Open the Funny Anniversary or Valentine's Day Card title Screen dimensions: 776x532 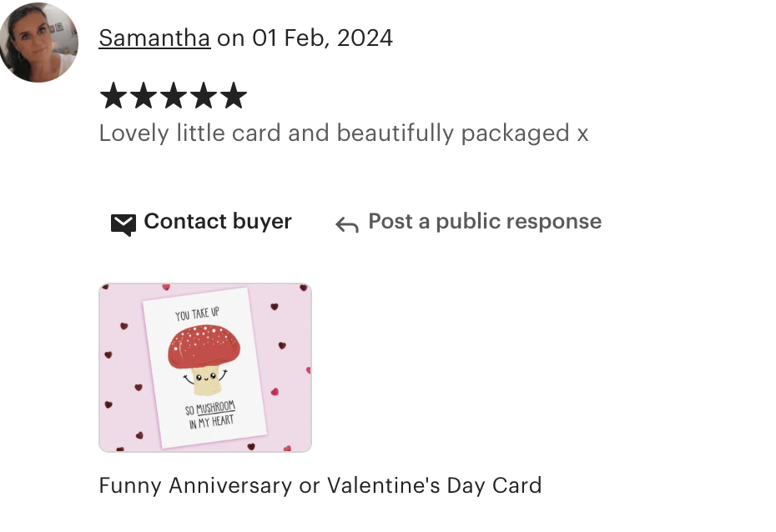[x=320, y=485]
